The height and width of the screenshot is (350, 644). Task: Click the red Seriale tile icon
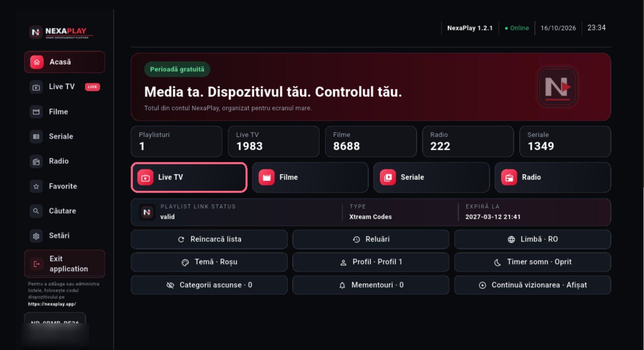pos(388,178)
